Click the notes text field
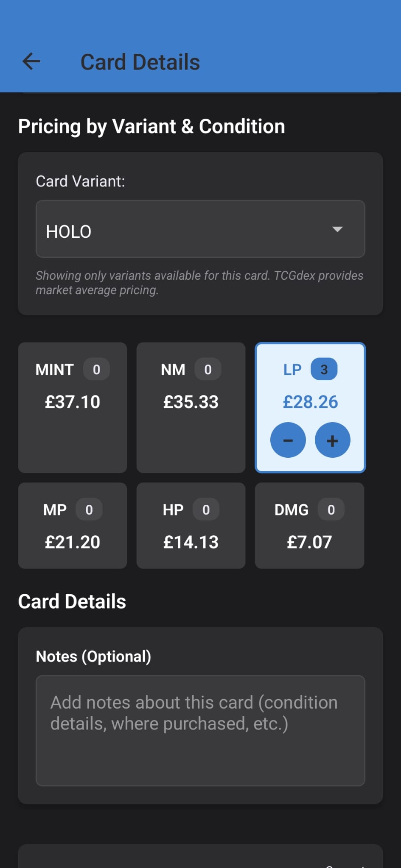 pos(200,730)
